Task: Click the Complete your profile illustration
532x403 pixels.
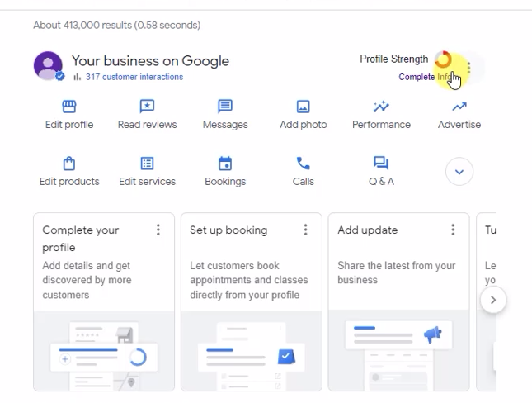Action: (x=104, y=351)
